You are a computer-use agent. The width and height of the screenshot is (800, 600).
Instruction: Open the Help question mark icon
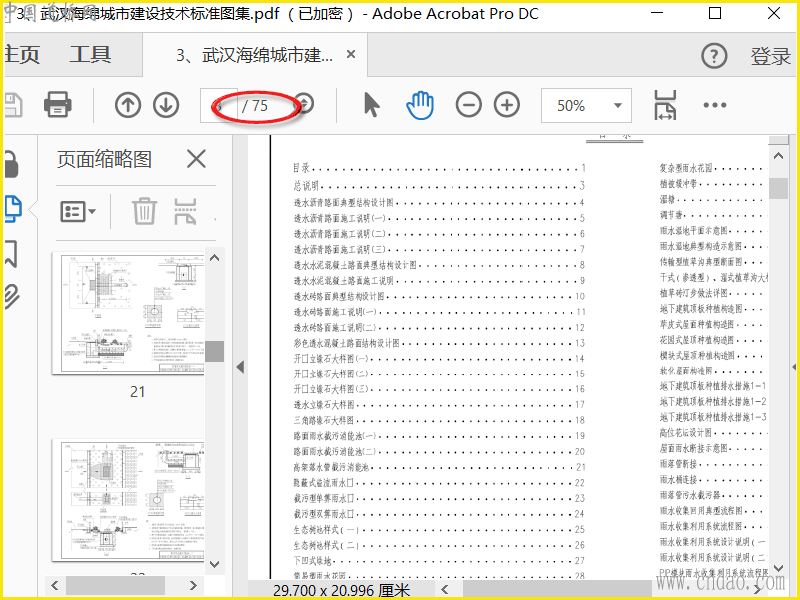[714, 56]
